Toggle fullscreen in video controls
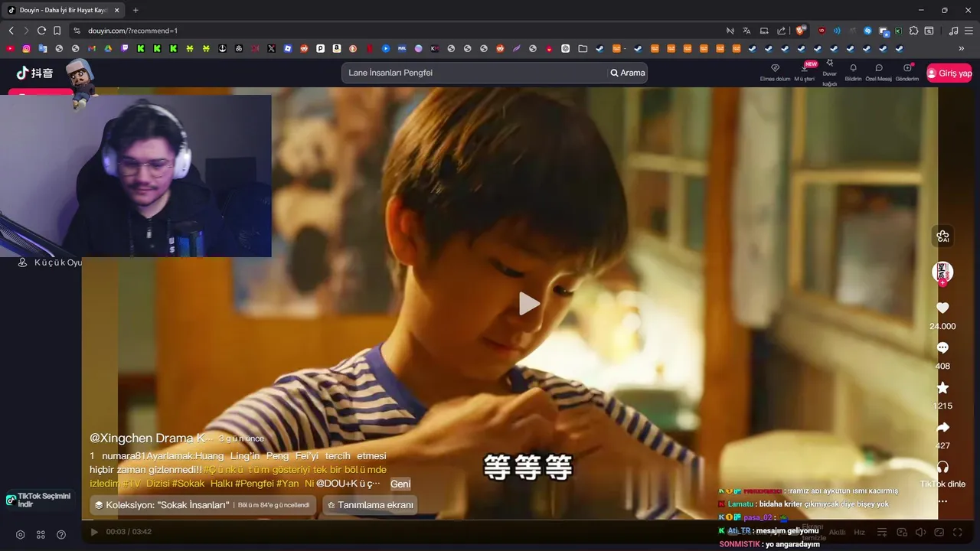This screenshot has height=551, width=980. tap(959, 532)
